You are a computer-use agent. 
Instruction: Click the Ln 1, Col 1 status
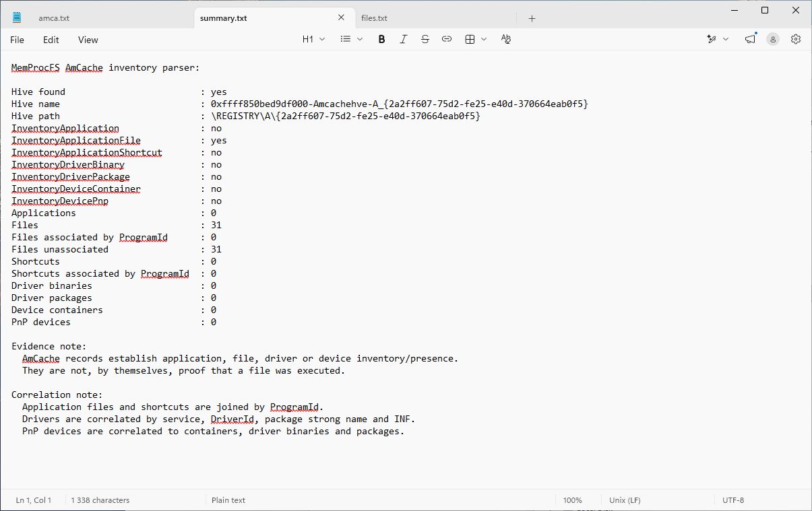click(x=34, y=500)
